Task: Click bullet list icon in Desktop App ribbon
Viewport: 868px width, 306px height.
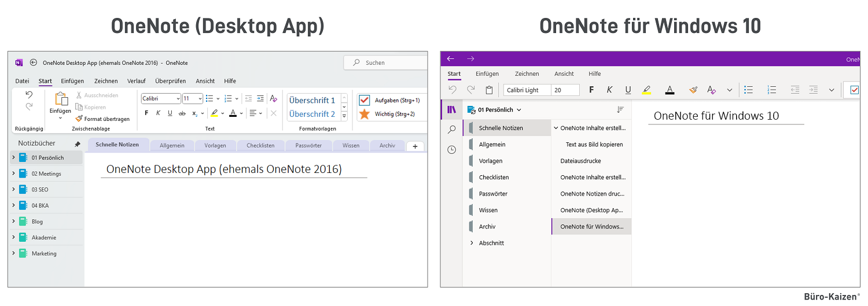Action: pyautogui.click(x=209, y=98)
